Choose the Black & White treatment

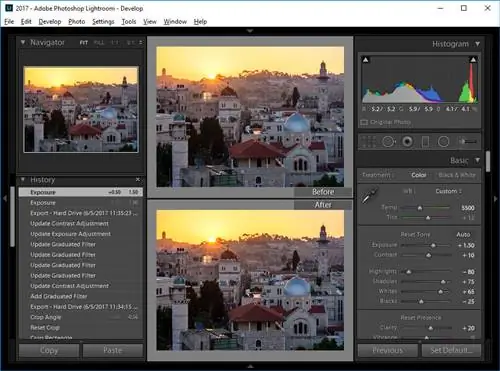[457, 175]
